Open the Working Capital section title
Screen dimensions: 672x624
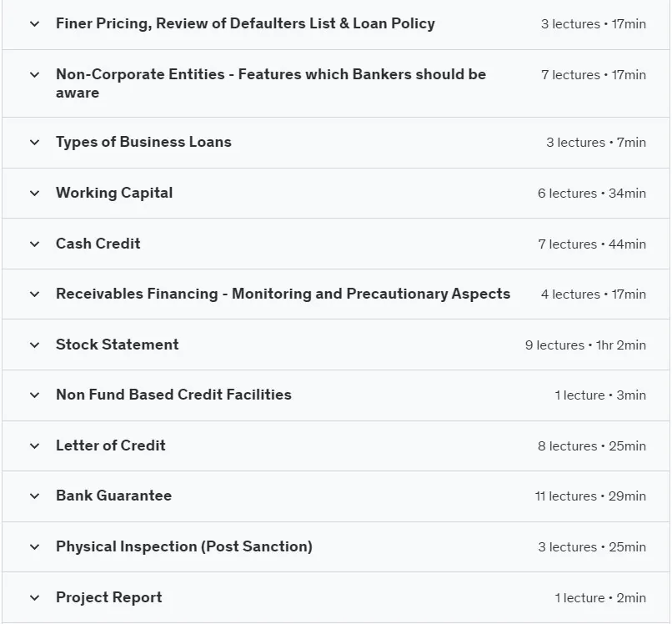pyautogui.click(x=114, y=193)
